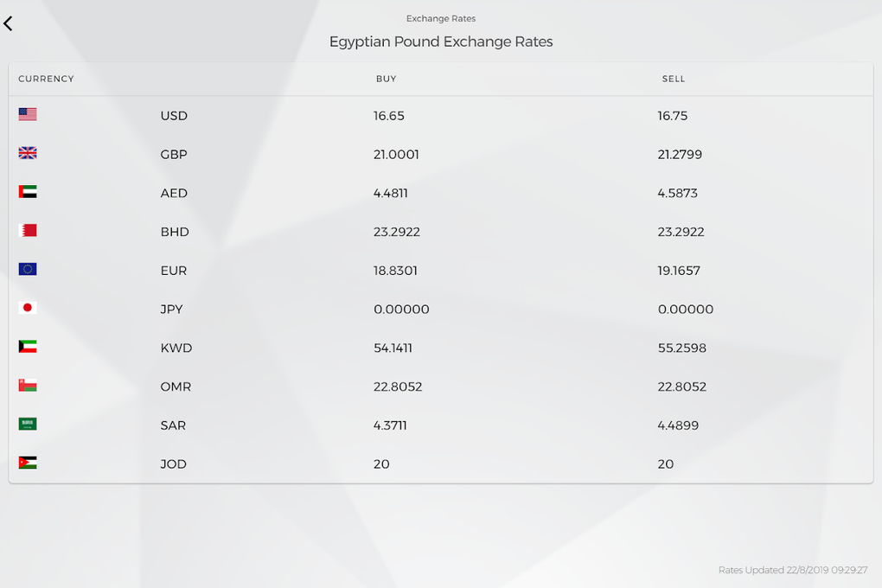882x588 pixels.
Task: Select the JPY Japan flag icon
Action: click(27, 307)
